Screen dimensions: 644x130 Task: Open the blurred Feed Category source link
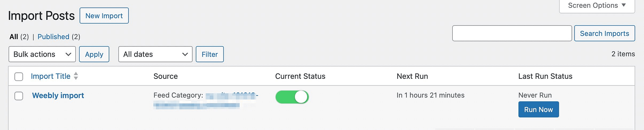tap(205, 100)
